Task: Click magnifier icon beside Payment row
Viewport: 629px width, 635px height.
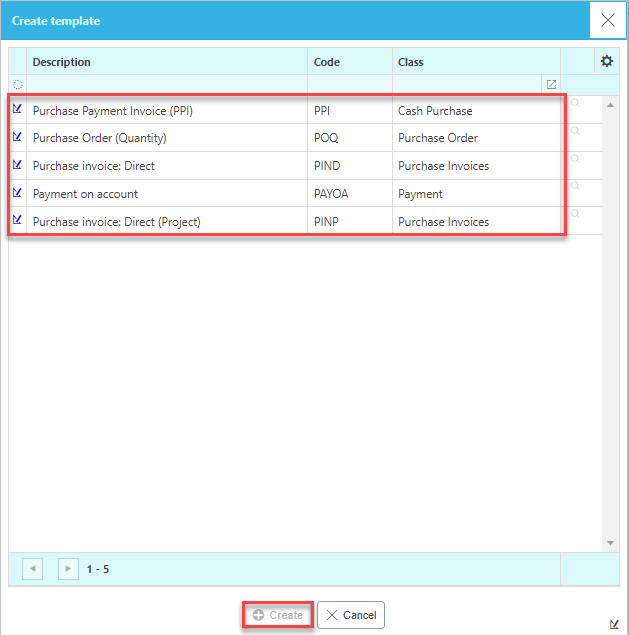Action: coord(576,187)
